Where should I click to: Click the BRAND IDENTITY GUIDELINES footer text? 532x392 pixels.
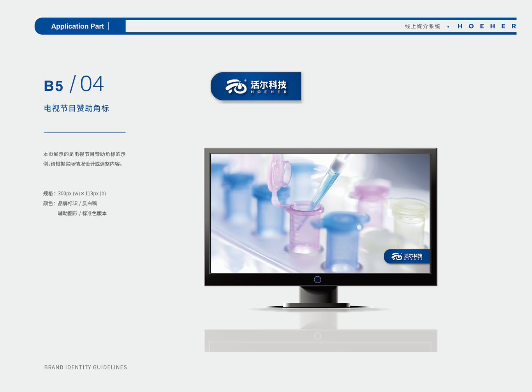tap(86, 367)
